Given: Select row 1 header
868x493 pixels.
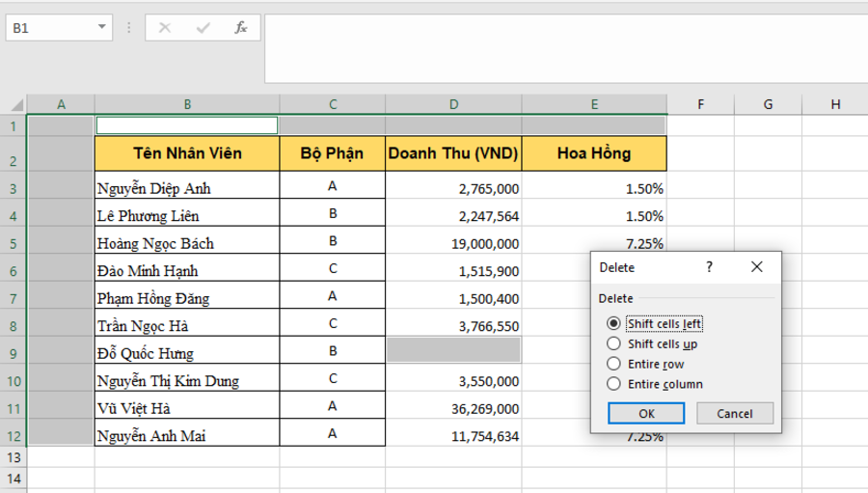Looking at the screenshot, I should (x=14, y=126).
